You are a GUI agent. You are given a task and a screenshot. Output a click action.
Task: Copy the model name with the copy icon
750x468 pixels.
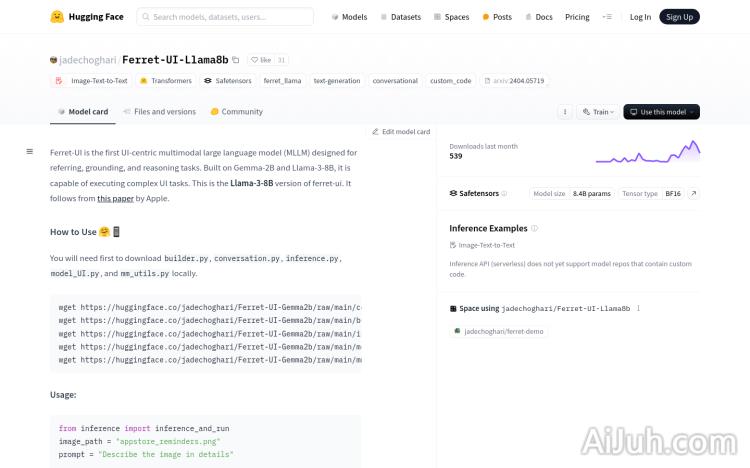coord(236,60)
